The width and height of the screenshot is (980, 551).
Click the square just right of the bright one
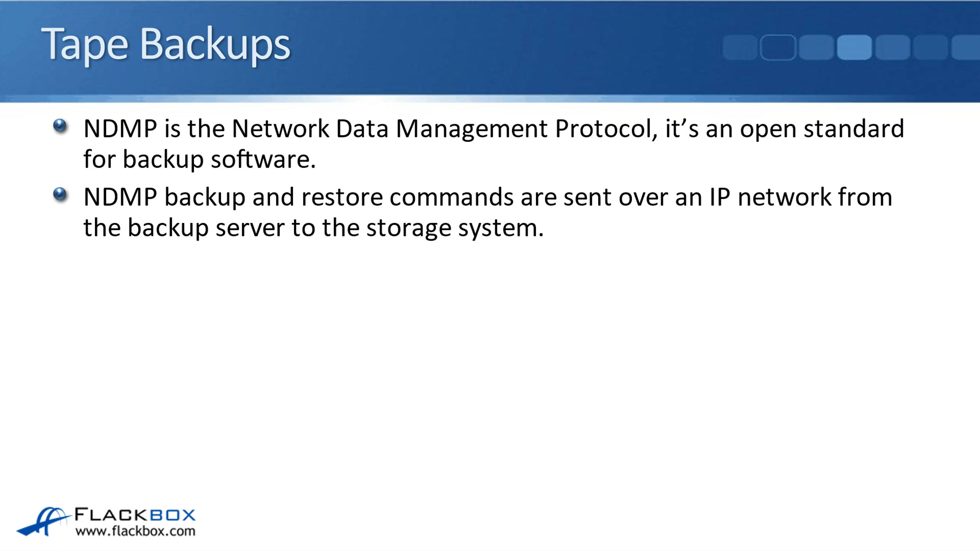(x=892, y=47)
